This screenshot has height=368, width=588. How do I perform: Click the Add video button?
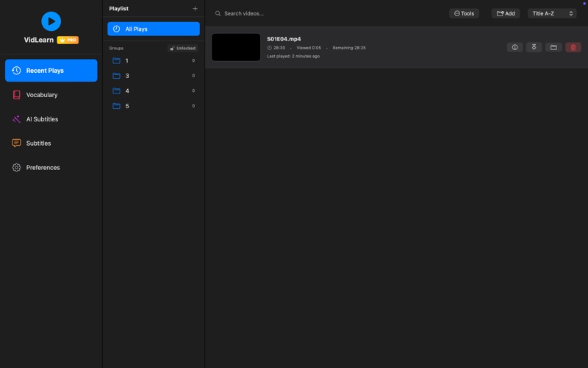(x=506, y=13)
